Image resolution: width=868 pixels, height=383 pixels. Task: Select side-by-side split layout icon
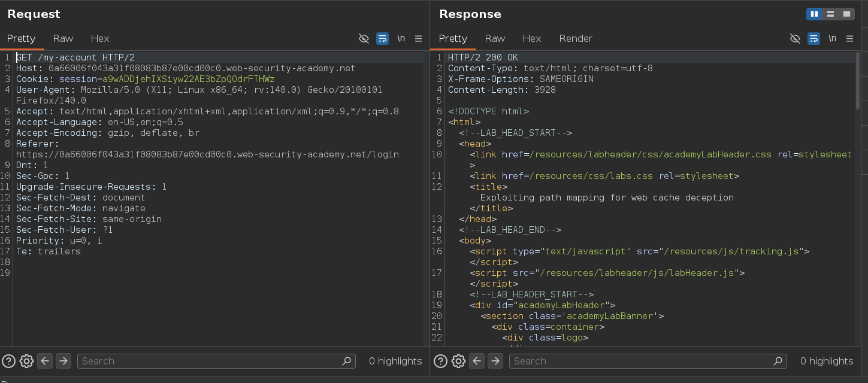coord(814,14)
